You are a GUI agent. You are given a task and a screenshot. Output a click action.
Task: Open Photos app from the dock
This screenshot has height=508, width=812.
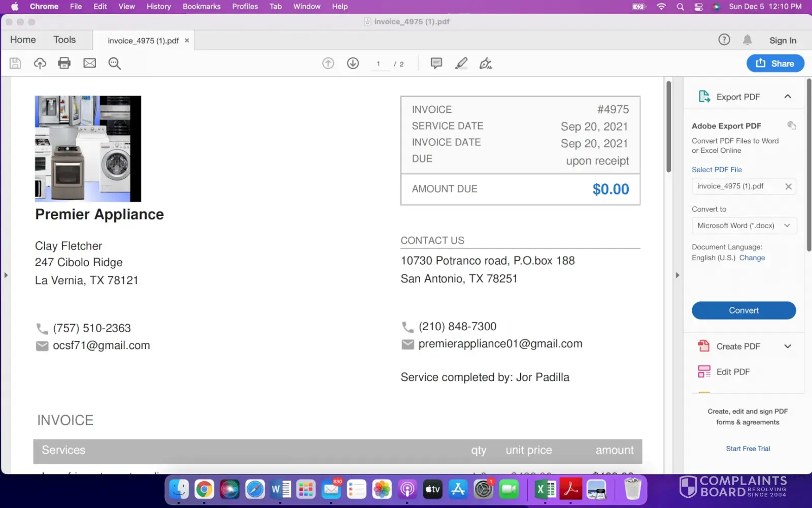382,489
